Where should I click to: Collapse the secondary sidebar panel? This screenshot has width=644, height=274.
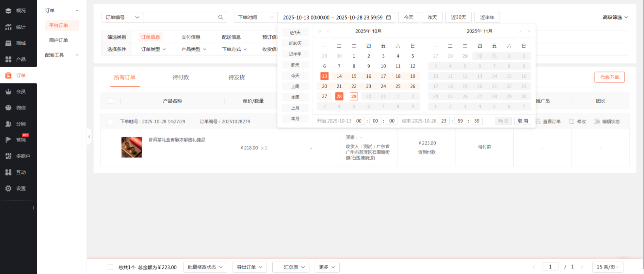(x=89, y=137)
